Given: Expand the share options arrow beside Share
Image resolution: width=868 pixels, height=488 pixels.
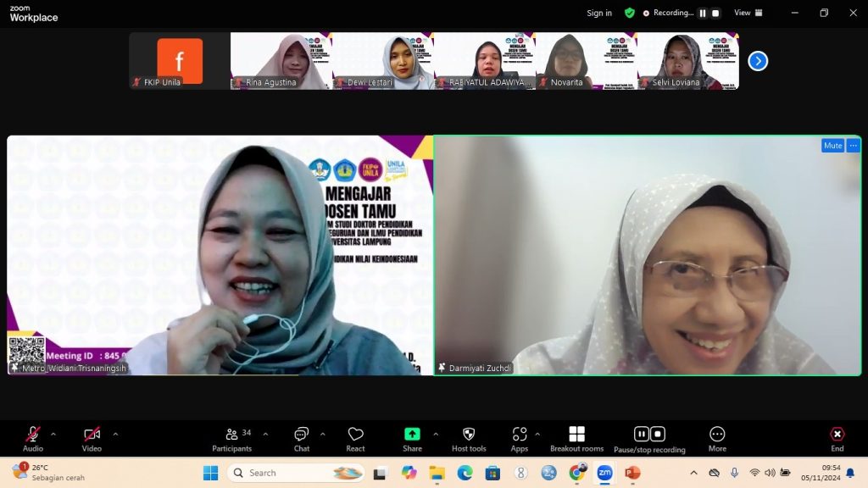Looking at the screenshot, I should click(x=436, y=434).
